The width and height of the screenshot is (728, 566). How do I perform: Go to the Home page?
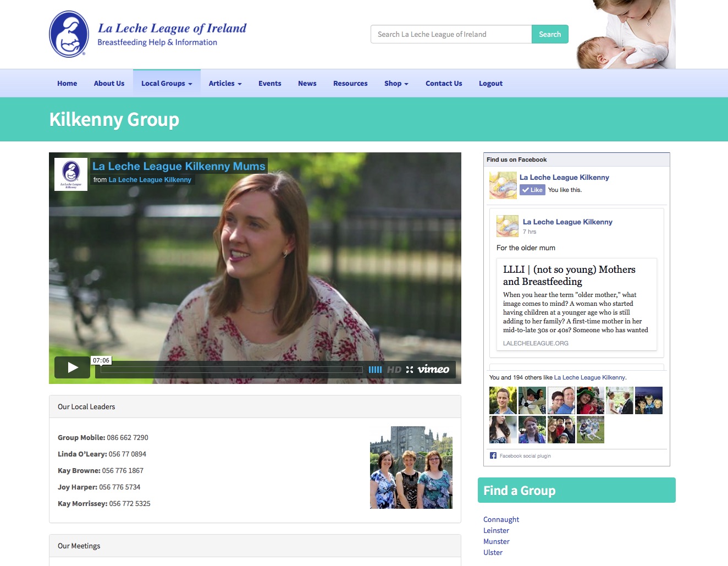click(x=67, y=84)
